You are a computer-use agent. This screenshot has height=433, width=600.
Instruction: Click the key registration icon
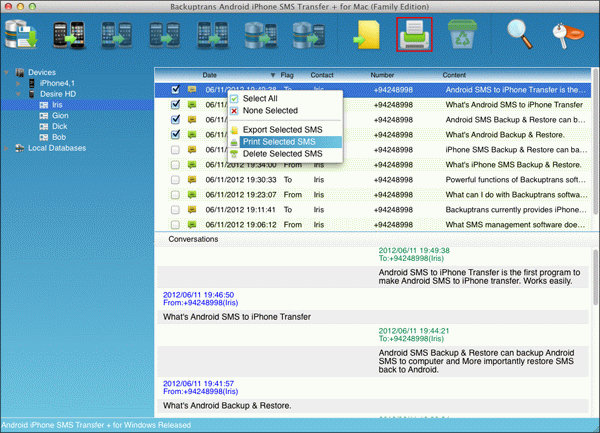pos(568,36)
